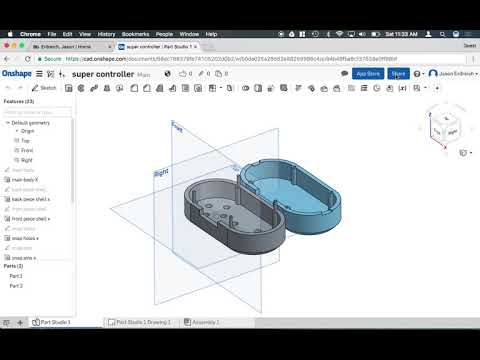Viewport: 480px width, 360px height.
Task: Open the Onshape hamburger menu
Action: 39,74
